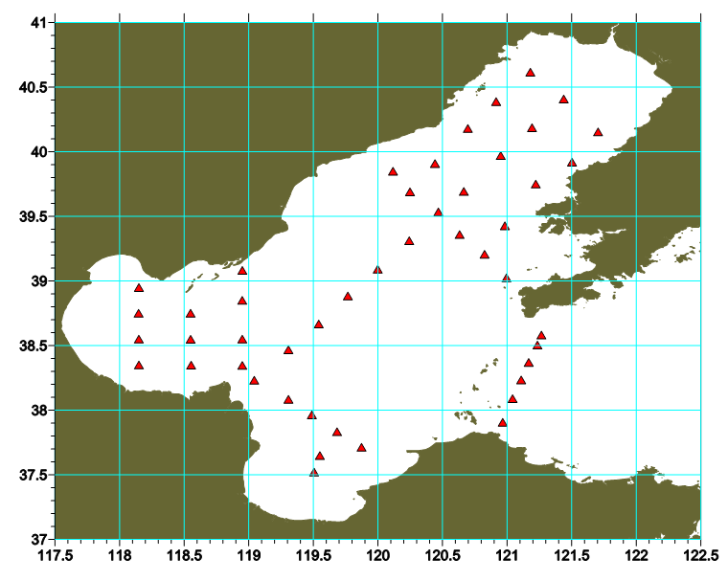Viewport: 728px width, 581px height.
Task: Click the 37 latitude axis label
Action: click(38, 540)
